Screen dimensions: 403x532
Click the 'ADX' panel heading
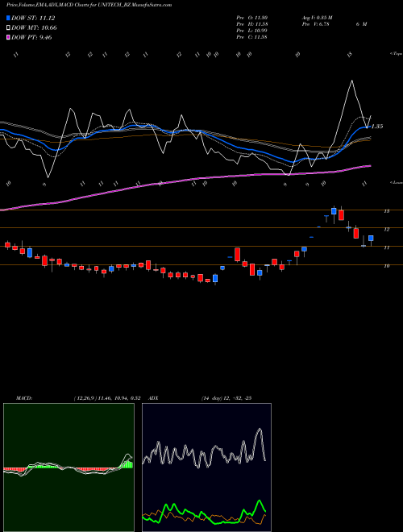153,398
